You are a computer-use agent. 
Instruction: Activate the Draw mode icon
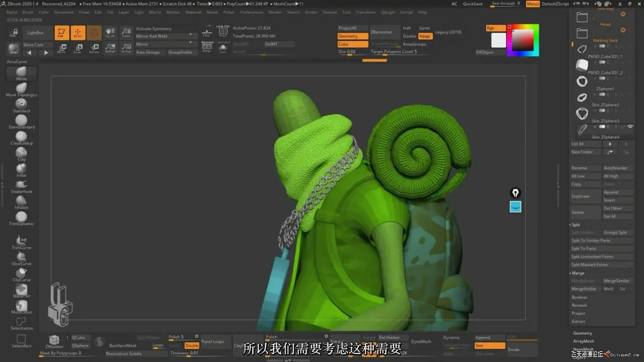tap(78, 33)
